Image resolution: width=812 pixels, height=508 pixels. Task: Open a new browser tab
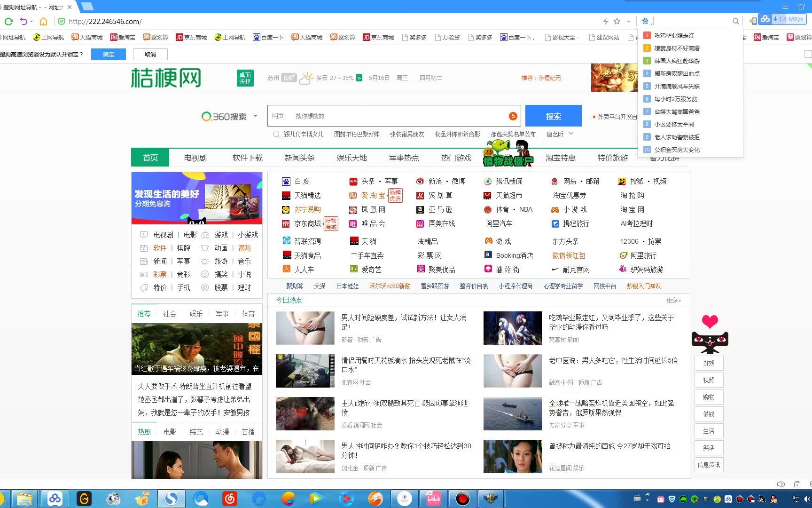(x=87, y=7)
